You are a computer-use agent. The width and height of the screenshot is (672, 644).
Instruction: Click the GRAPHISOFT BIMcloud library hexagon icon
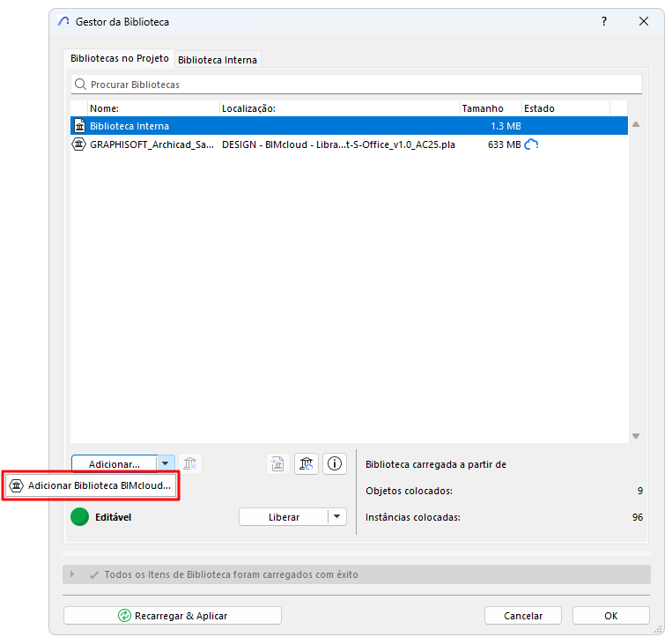[79, 144]
